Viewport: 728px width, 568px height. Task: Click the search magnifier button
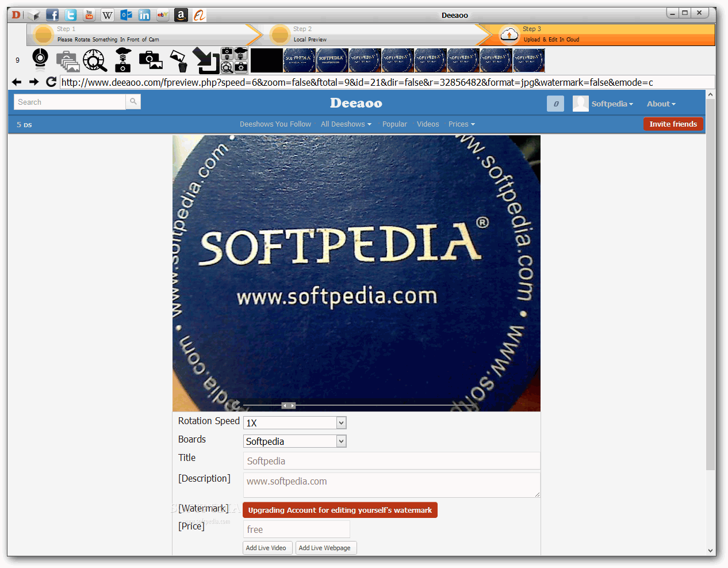(133, 102)
